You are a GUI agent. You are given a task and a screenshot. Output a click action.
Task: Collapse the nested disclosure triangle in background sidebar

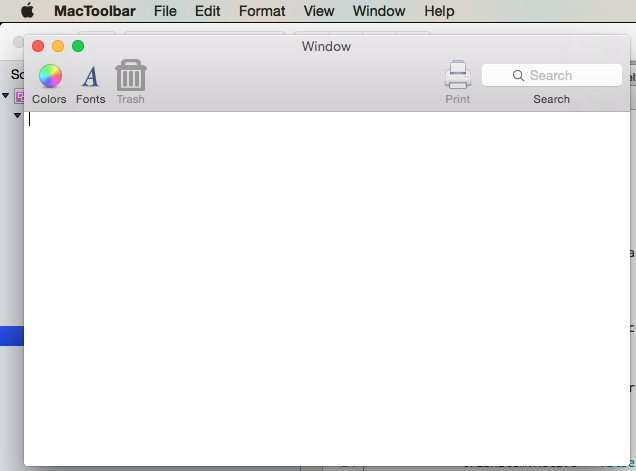tap(17, 116)
